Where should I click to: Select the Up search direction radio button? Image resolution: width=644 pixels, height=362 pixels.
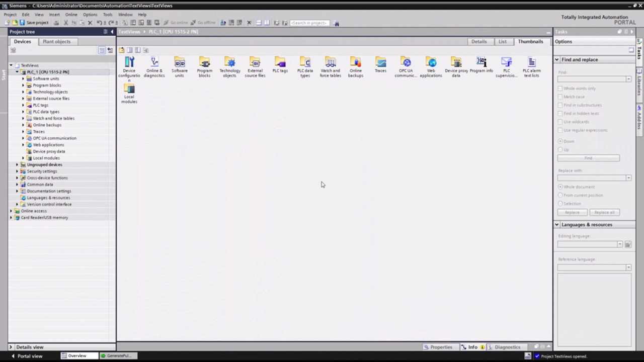pos(560,150)
